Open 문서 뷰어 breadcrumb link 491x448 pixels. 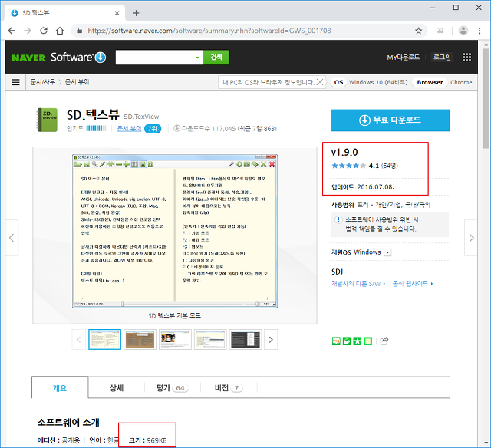[x=77, y=82]
